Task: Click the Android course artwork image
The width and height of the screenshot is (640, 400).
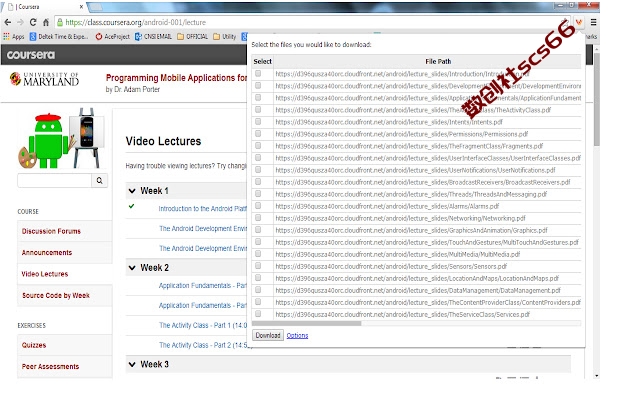Action: click(x=61, y=138)
